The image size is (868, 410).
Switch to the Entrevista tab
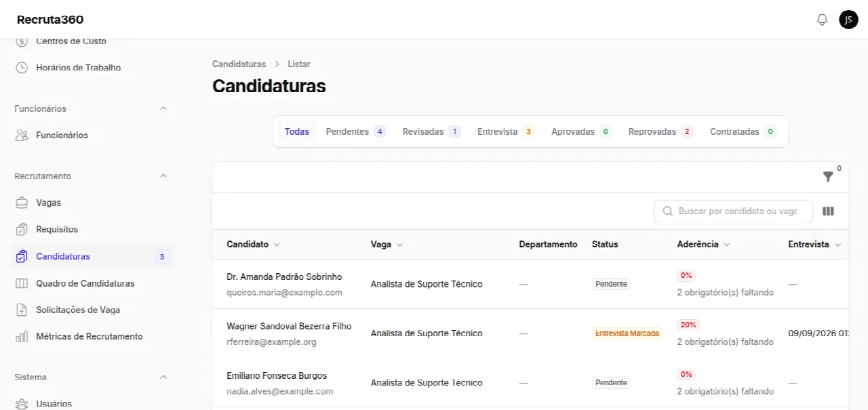point(505,131)
